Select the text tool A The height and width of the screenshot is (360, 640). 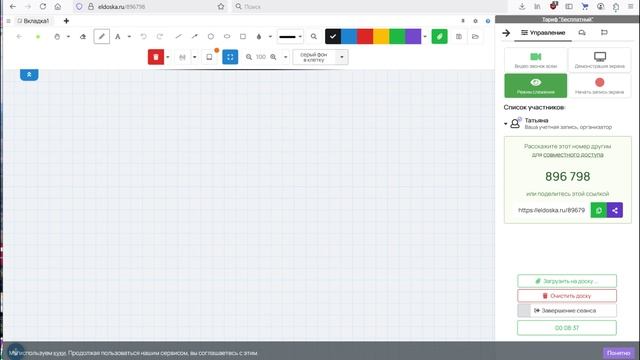click(x=118, y=37)
